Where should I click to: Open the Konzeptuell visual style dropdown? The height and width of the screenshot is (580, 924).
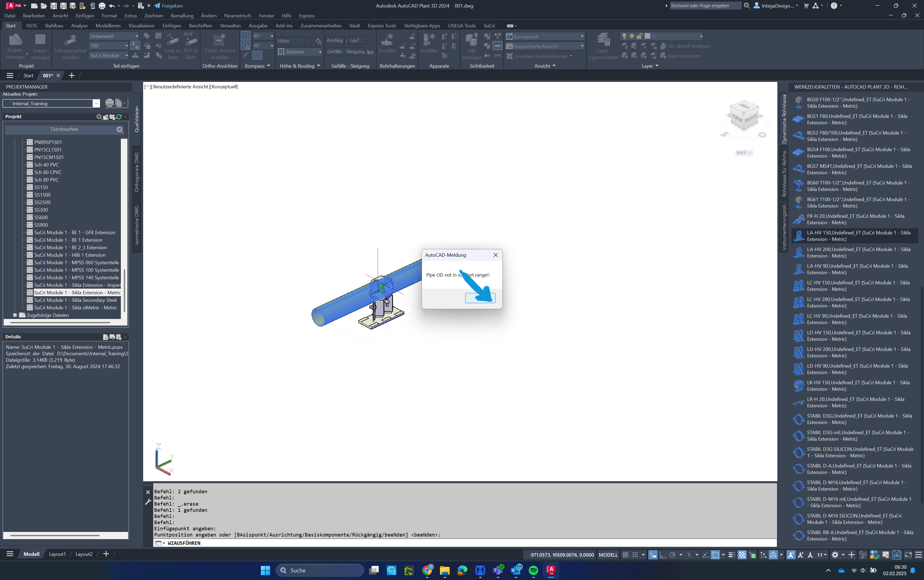(x=544, y=37)
